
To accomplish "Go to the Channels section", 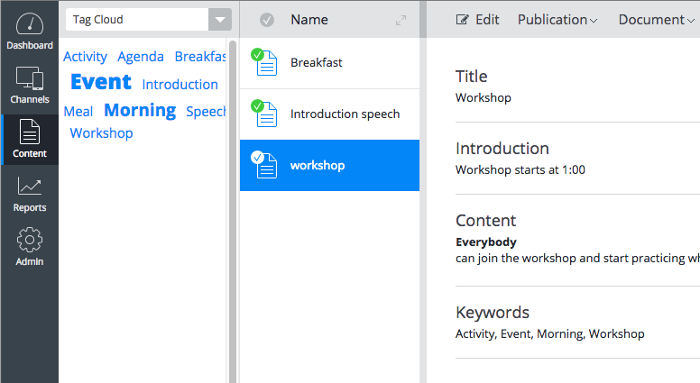I will 29,85.
